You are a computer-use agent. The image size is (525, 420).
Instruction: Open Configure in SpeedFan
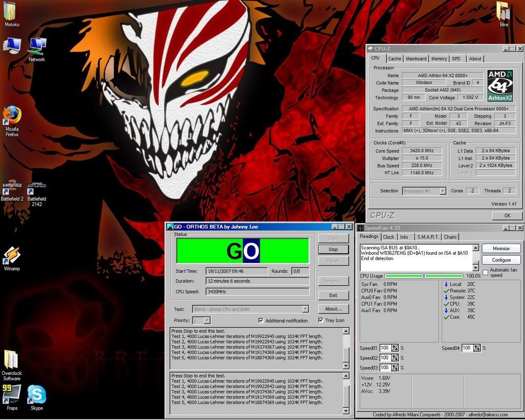[x=501, y=260]
